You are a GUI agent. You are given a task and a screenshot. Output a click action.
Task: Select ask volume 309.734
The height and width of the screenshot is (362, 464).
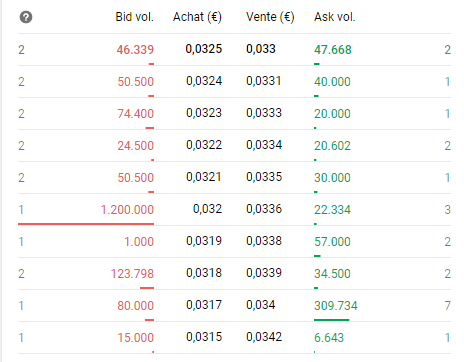336,306
